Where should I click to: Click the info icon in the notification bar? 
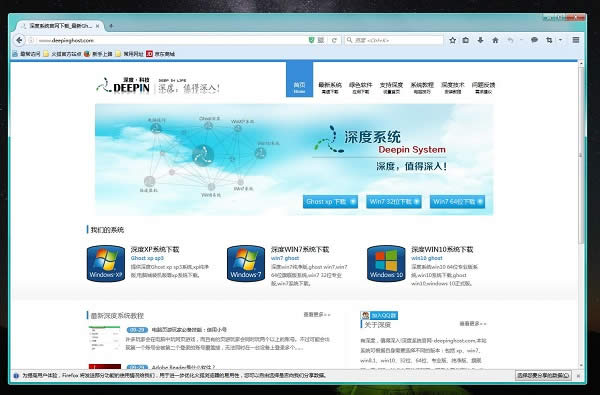[16, 376]
